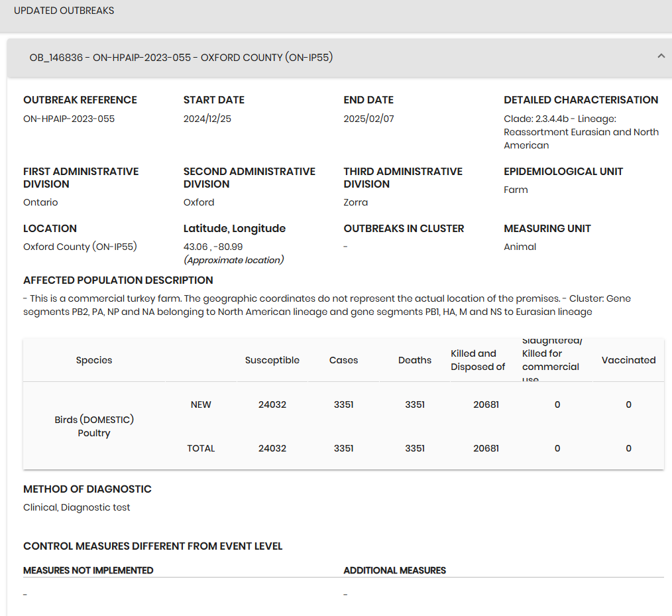Click TOTAL killed and disposed value 20681
Screen dimensions: 672x616
pyautogui.click(x=486, y=448)
